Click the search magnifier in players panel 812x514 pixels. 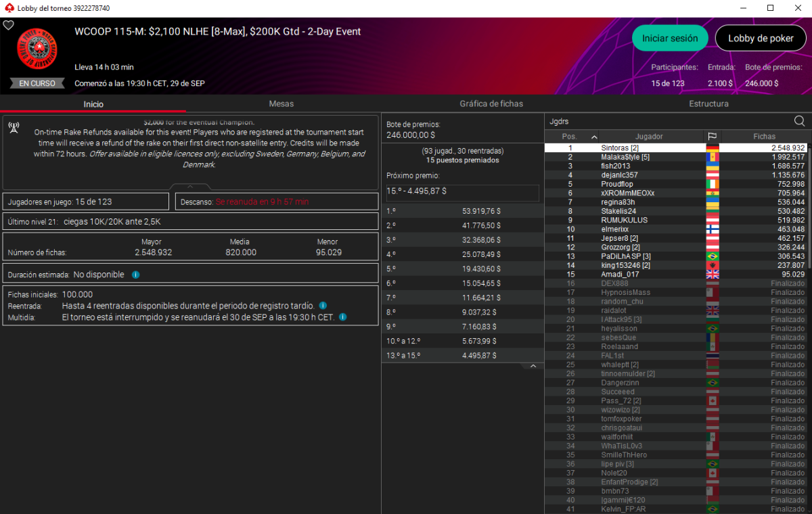[799, 121]
